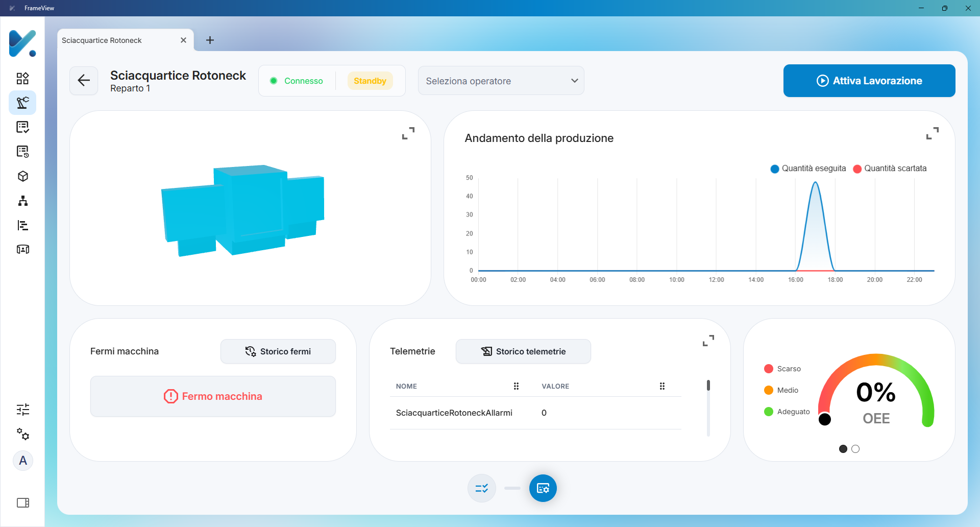This screenshot has height=527, width=980.
Task: Click the FrameView logo in sidebar
Action: click(x=22, y=43)
